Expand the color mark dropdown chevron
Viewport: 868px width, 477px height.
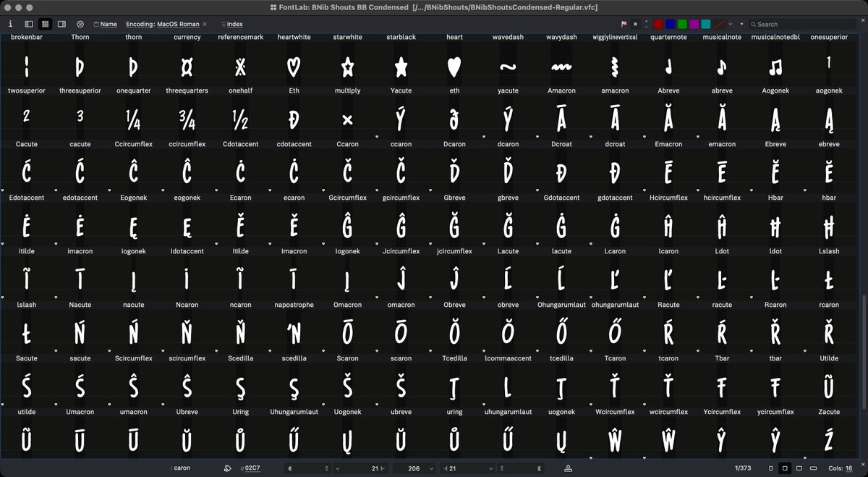pos(730,24)
